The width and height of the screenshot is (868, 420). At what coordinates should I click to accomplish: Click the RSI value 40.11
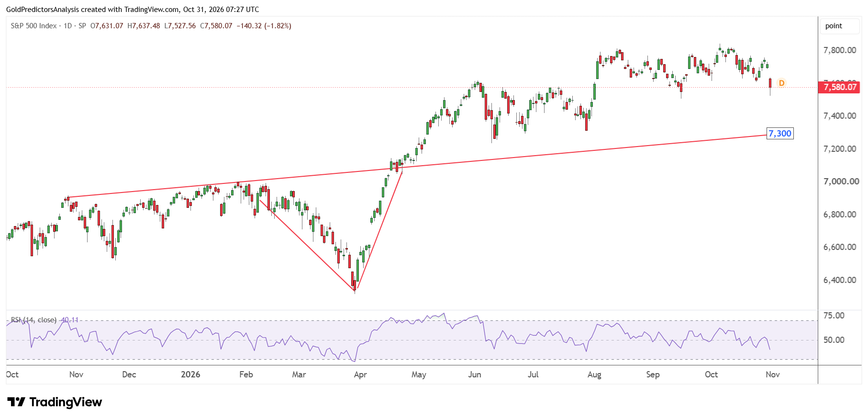coord(70,320)
